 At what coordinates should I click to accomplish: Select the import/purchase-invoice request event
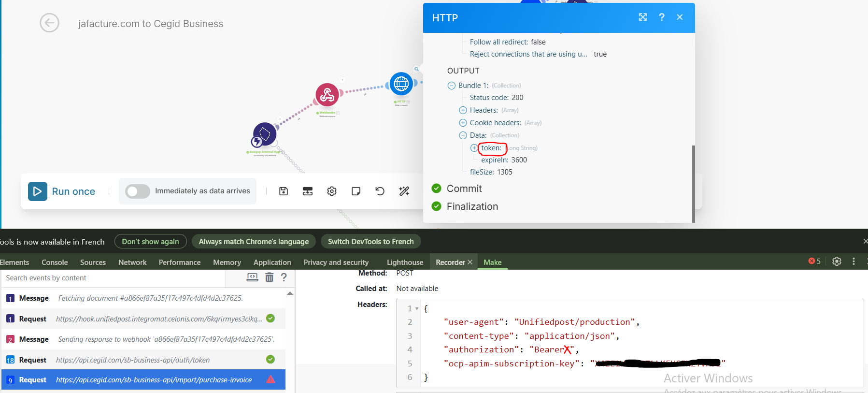[143, 380]
